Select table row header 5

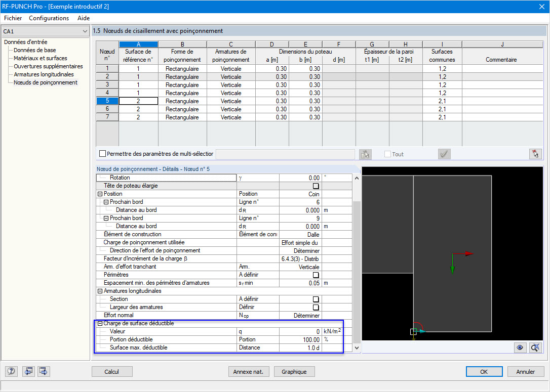pos(107,101)
